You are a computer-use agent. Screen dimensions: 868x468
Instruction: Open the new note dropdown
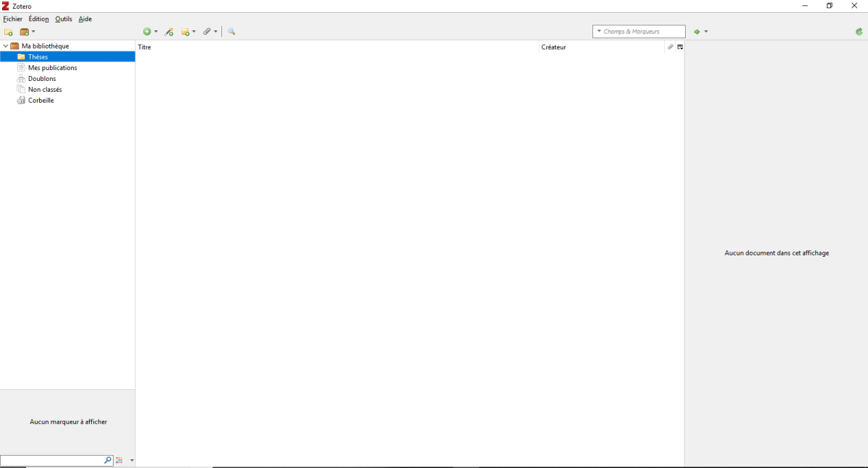[188, 32]
